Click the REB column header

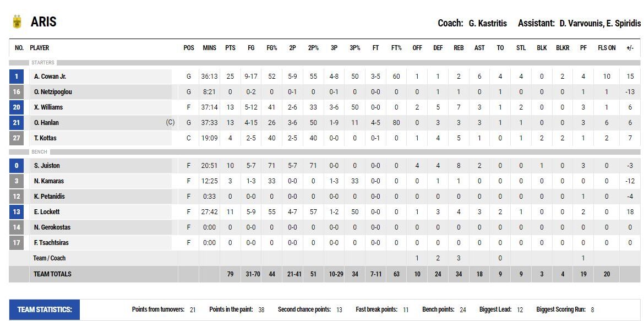coord(459,48)
